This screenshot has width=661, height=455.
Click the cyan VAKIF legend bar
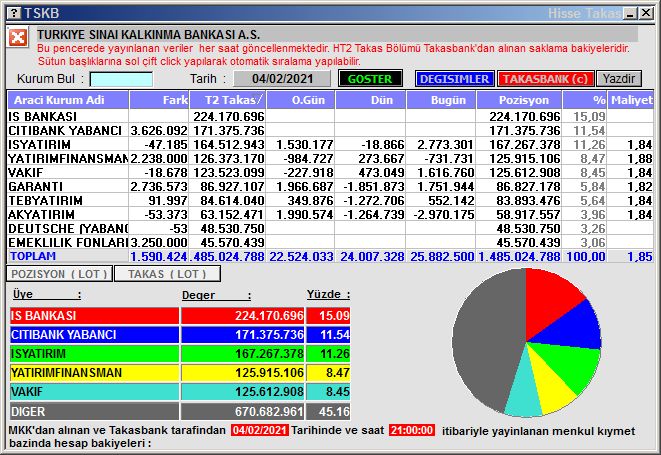pos(94,392)
